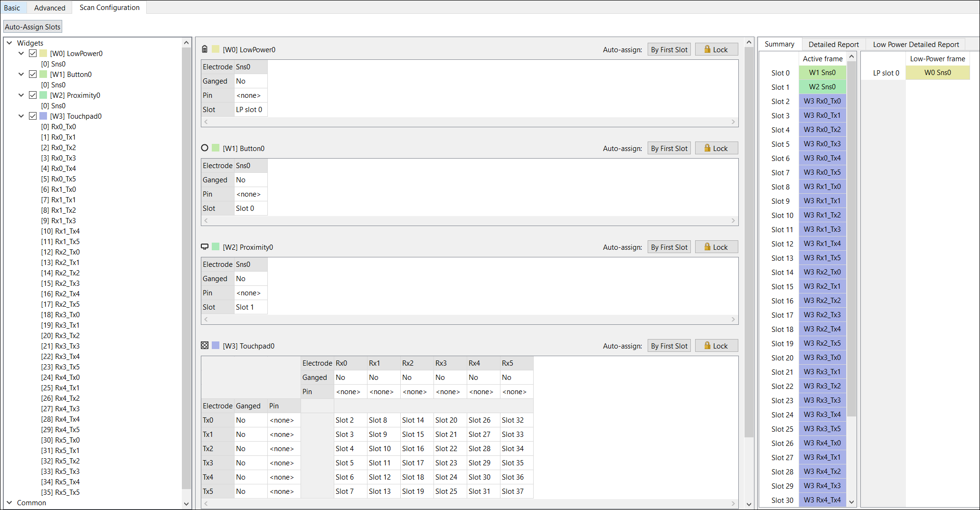Click Slot 12 cell in Touchpad0 grid

coord(384,477)
